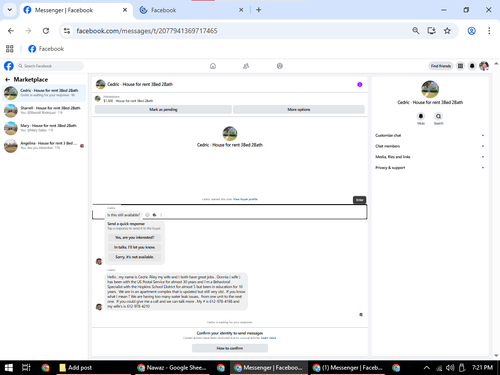This screenshot has height=375, width=500.
Task: Open the volume control in system tray
Action: tap(450, 368)
